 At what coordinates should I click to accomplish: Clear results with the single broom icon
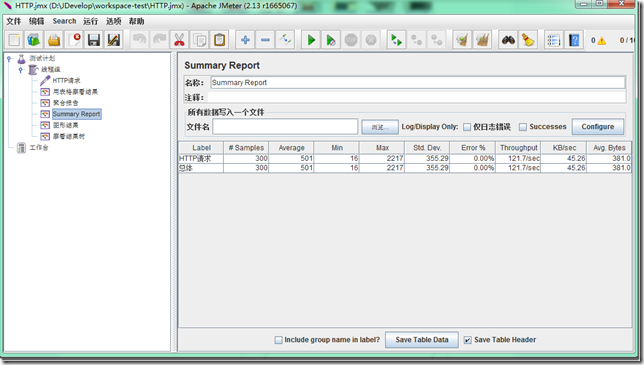[x=462, y=40]
